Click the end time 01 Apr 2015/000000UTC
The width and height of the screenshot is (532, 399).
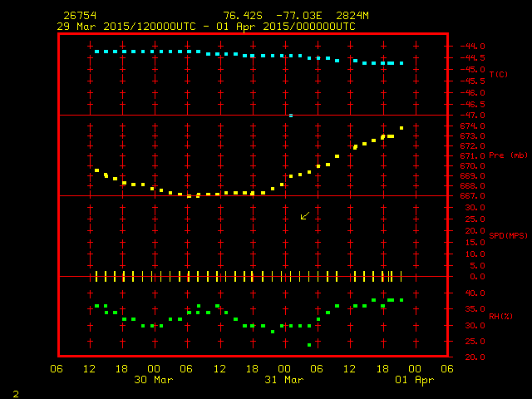click(286, 27)
